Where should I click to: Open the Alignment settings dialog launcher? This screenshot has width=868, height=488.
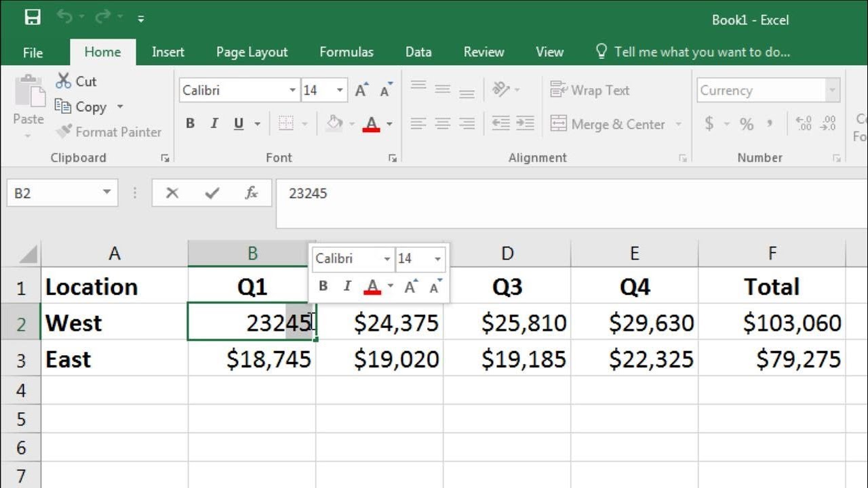(683, 158)
